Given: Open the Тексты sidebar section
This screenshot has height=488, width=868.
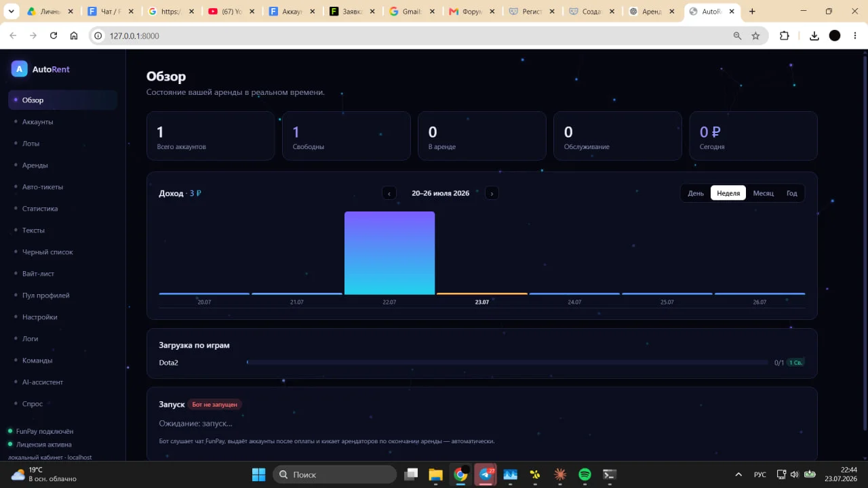Looking at the screenshot, I should pyautogui.click(x=62, y=230).
